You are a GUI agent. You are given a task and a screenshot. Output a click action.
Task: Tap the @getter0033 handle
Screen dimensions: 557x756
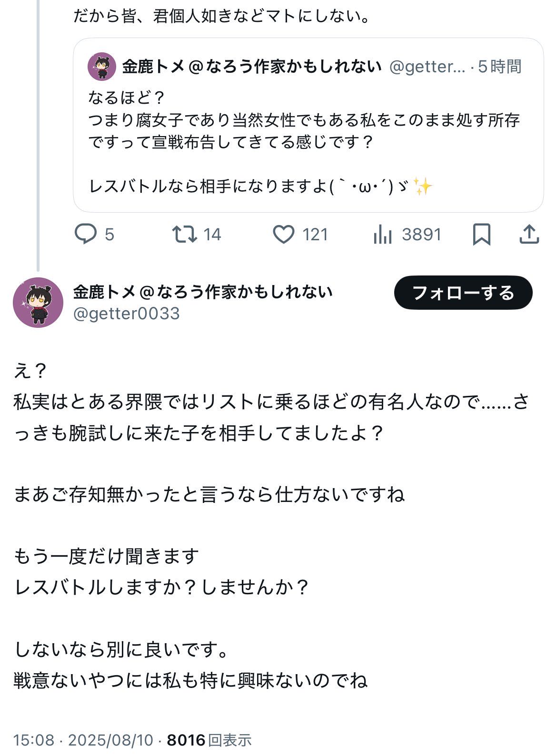127,314
